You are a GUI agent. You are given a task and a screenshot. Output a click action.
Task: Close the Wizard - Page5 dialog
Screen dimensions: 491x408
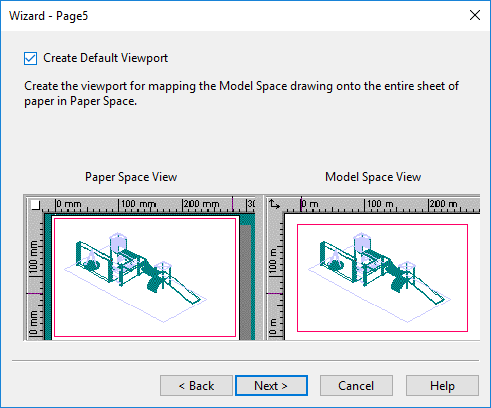click(x=475, y=15)
